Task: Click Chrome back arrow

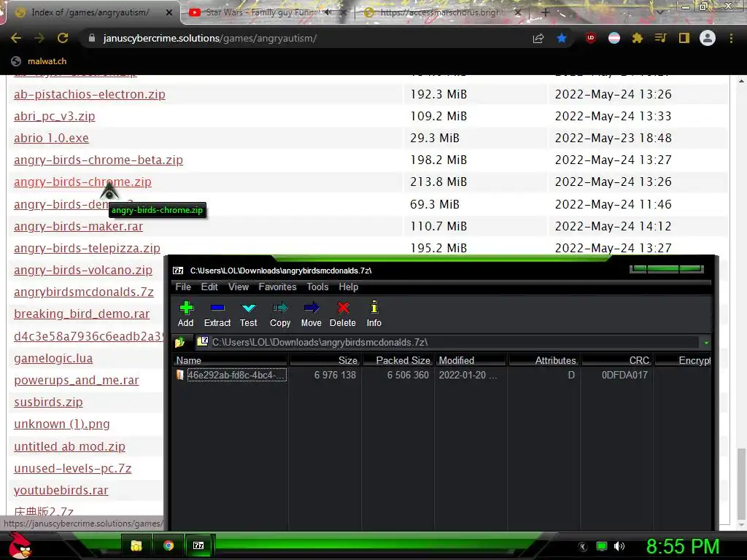Action: pos(16,38)
